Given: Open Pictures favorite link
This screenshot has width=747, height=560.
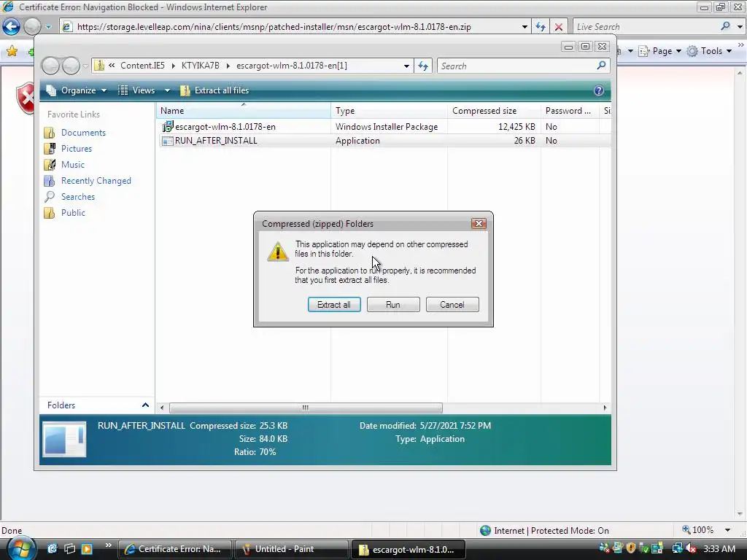Looking at the screenshot, I should pyautogui.click(x=76, y=149).
